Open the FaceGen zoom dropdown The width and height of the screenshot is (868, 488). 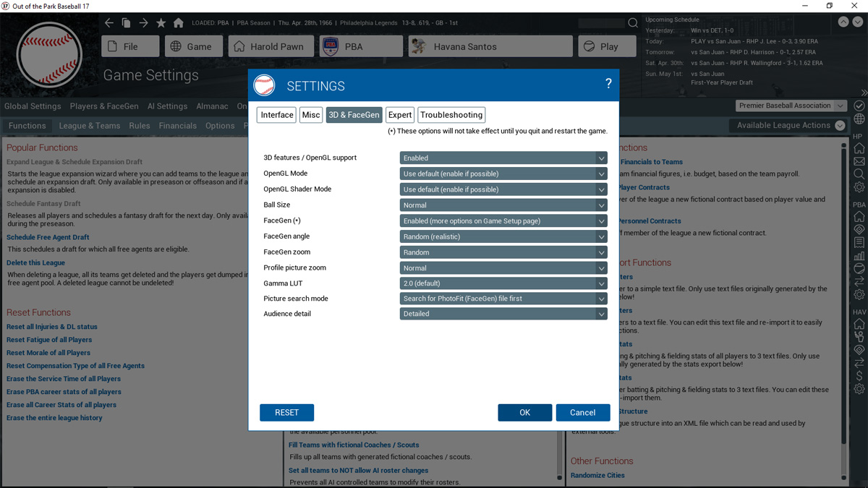point(503,252)
